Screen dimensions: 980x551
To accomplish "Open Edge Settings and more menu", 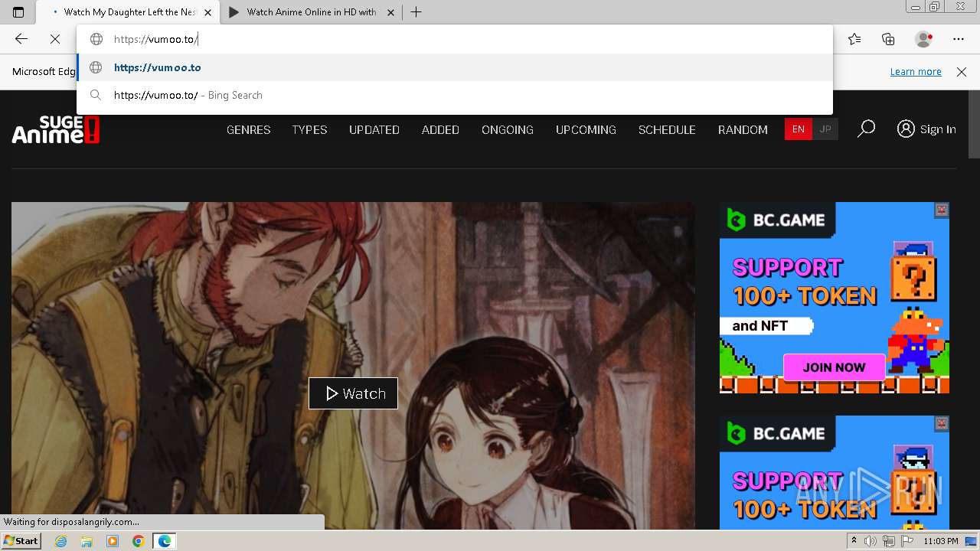I will (959, 39).
